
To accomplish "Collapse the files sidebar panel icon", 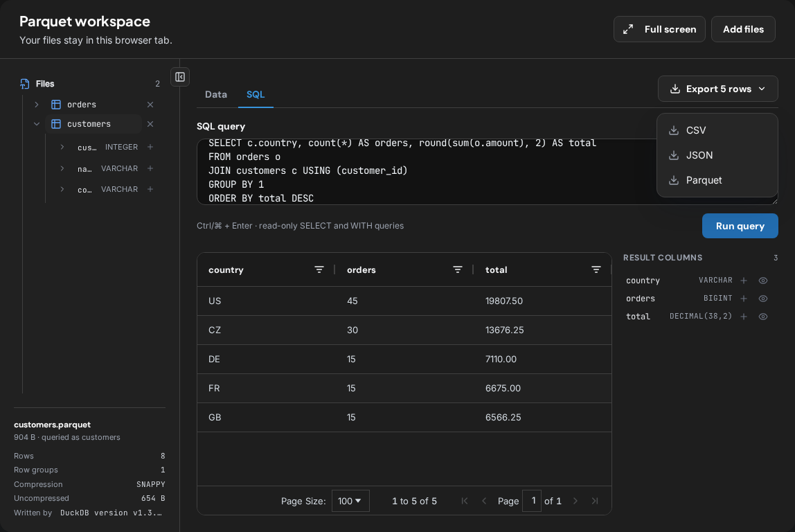I will [x=180, y=77].
